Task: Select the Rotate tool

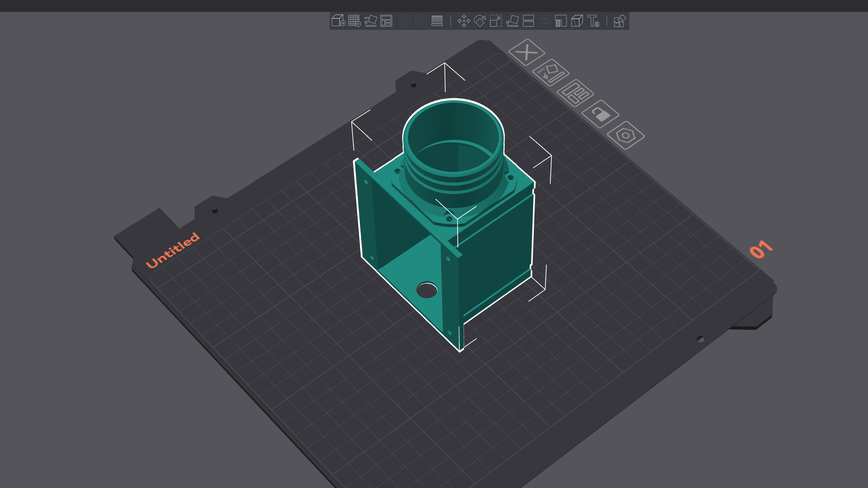Action: pyautogui.click(x=480, y=21)
